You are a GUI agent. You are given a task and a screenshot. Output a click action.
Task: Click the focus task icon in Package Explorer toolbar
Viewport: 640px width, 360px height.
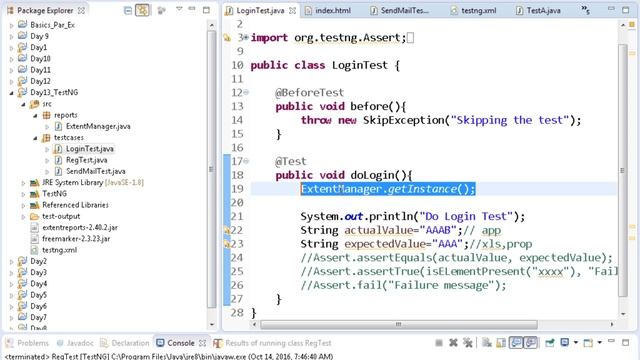tap(162, 10)
